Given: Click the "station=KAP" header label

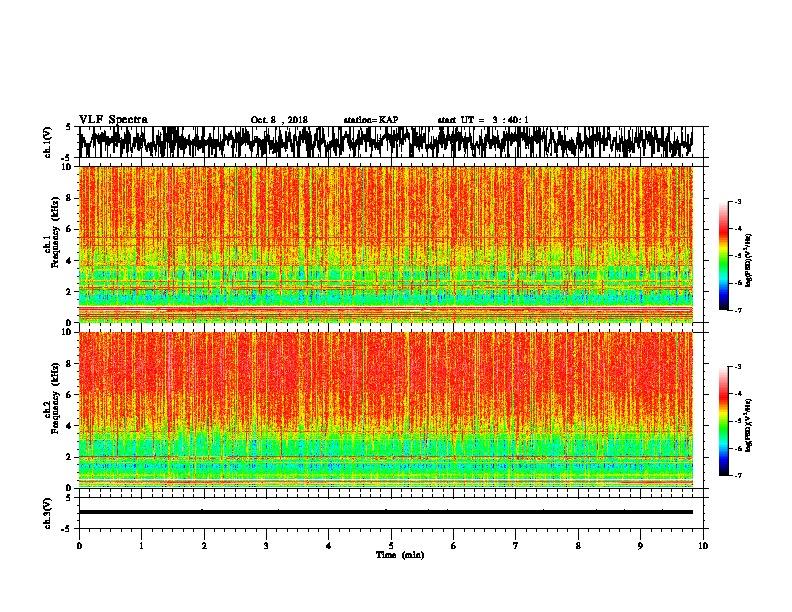Looking at the screenshot, I should click(371, 120).
